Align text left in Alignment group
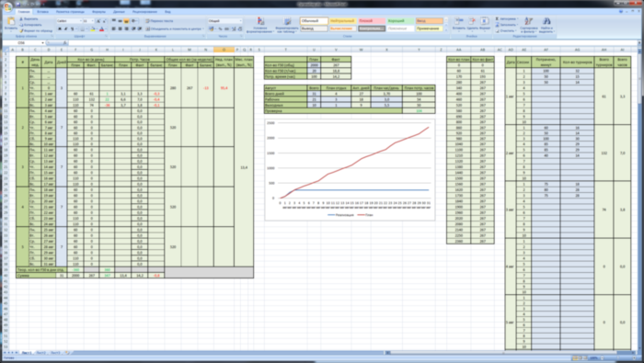 point(114,29)
